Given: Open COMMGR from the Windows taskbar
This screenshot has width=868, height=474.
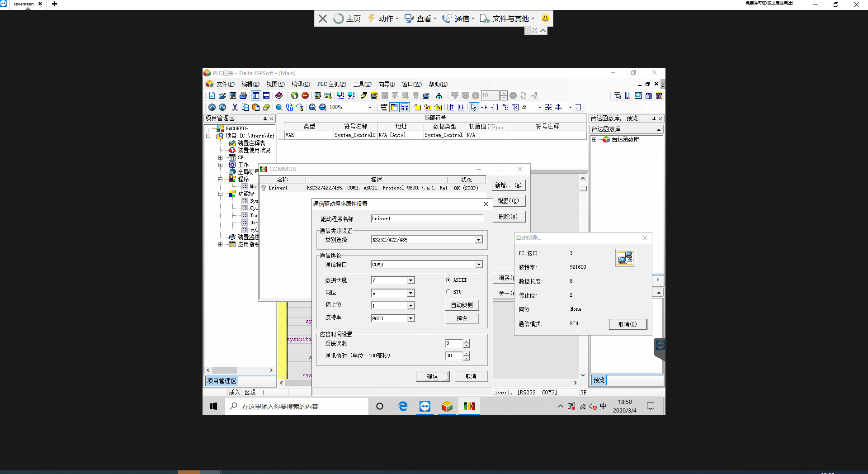Looking at the screenshot, I should pos(469,406).
